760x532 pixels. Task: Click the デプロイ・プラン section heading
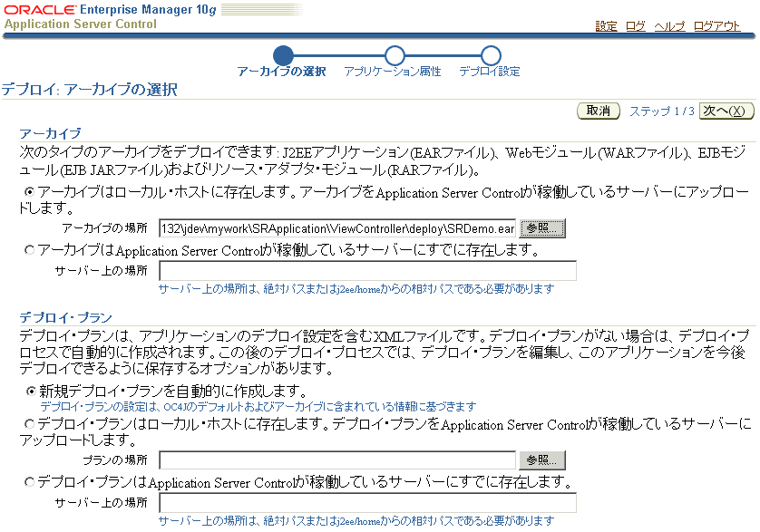pyautogui.click(x=65, y=317)
